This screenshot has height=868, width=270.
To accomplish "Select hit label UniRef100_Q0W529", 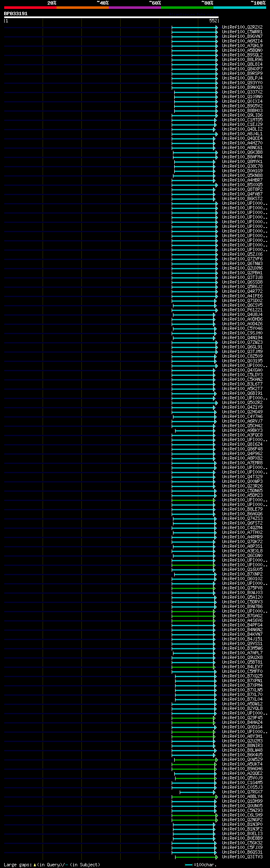I will point(242,759).
